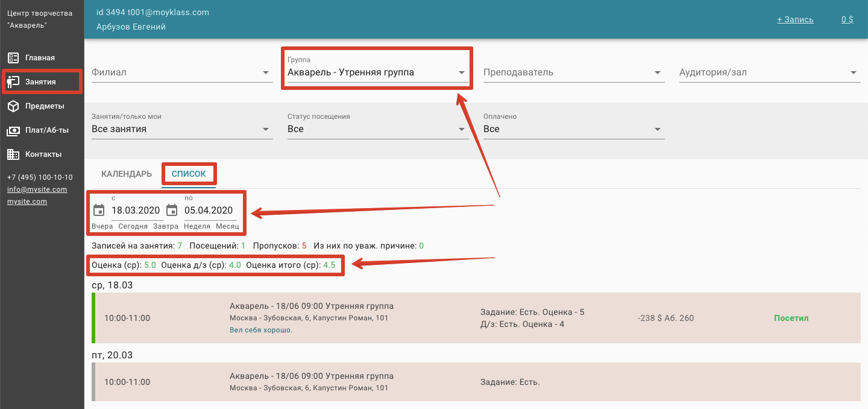Screen dimensions: 868x409
Task: Click the Предметы cube icon
Action: pyautogui.click(x=13, y=106)
